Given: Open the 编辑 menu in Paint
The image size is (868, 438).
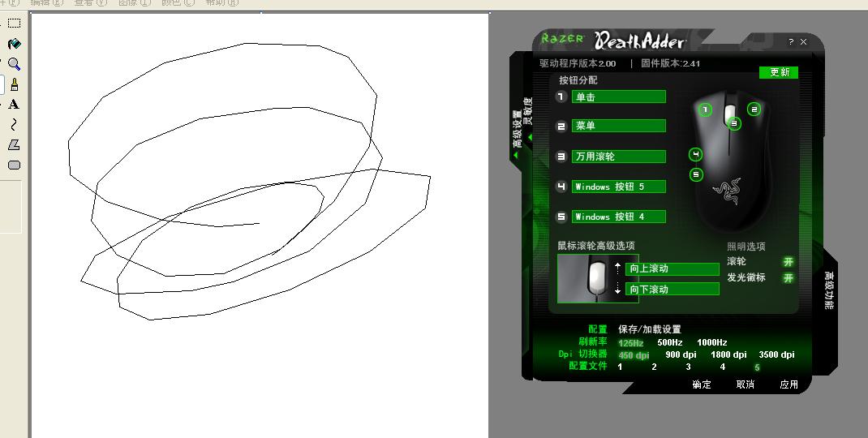Looking at the screenshot, I should [47, 2].
